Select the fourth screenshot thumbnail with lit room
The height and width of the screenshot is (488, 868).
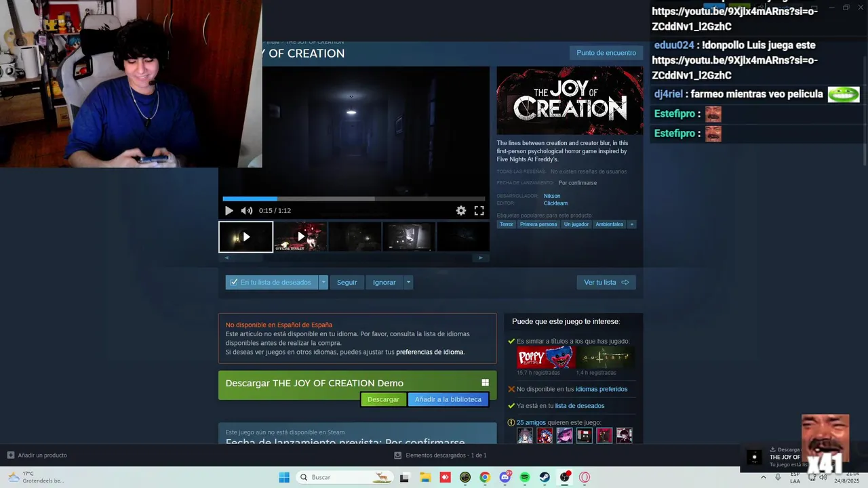[409, 237]
